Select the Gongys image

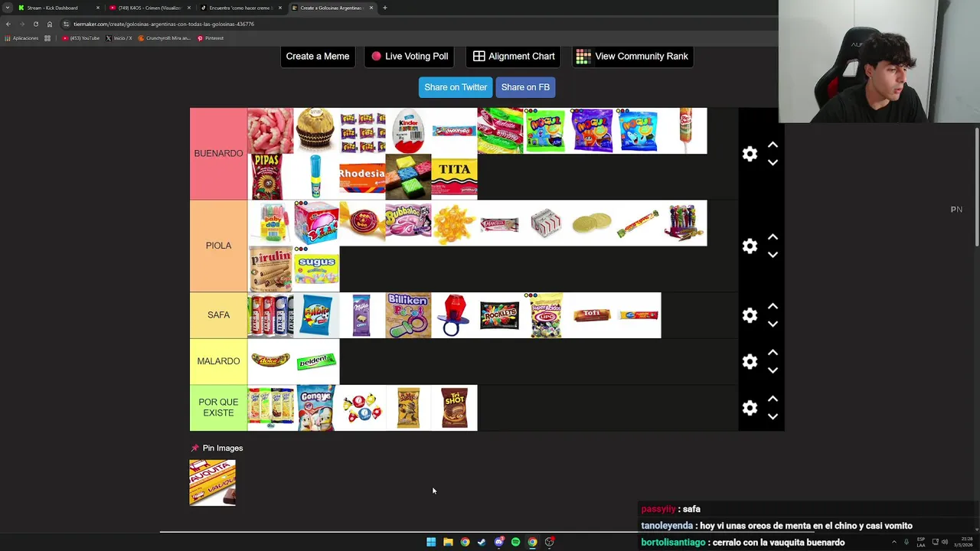(x=316, y=408)
